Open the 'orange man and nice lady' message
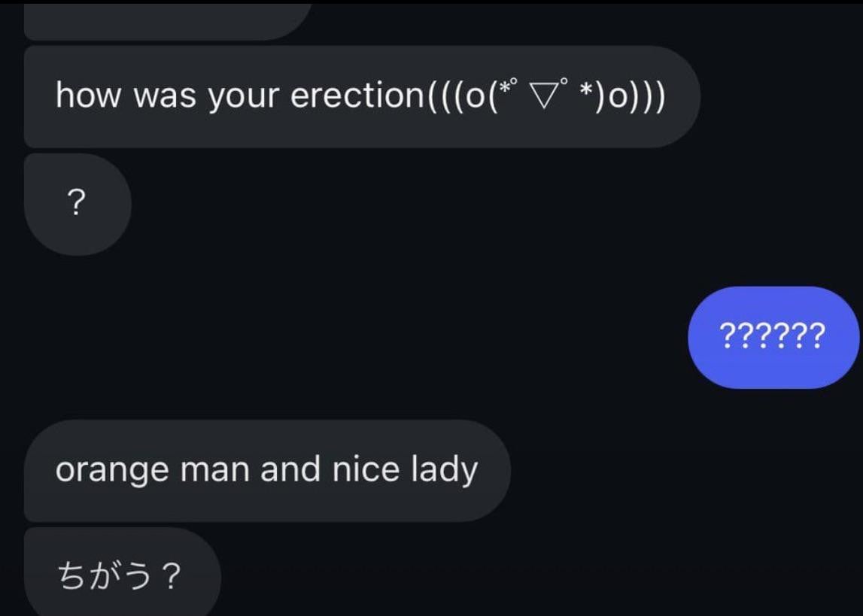 click(x=267, y=471)
